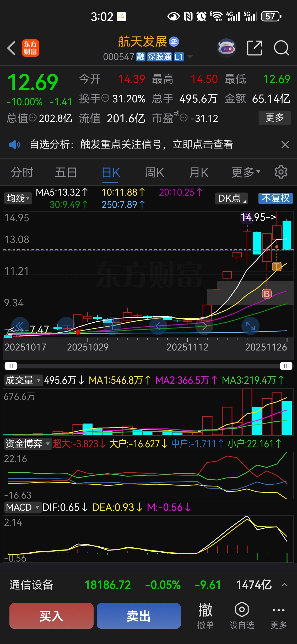Tap the back arrow icon

11,48
